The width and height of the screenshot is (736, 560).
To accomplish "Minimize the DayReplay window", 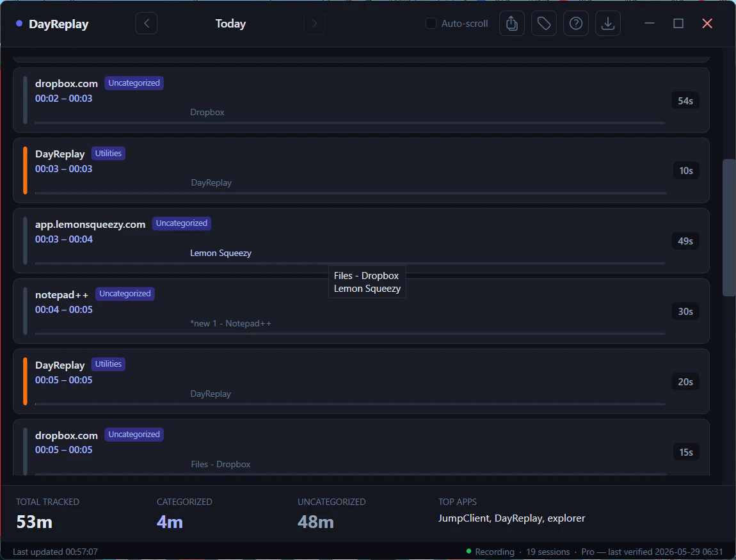I will tap(650, 24).
